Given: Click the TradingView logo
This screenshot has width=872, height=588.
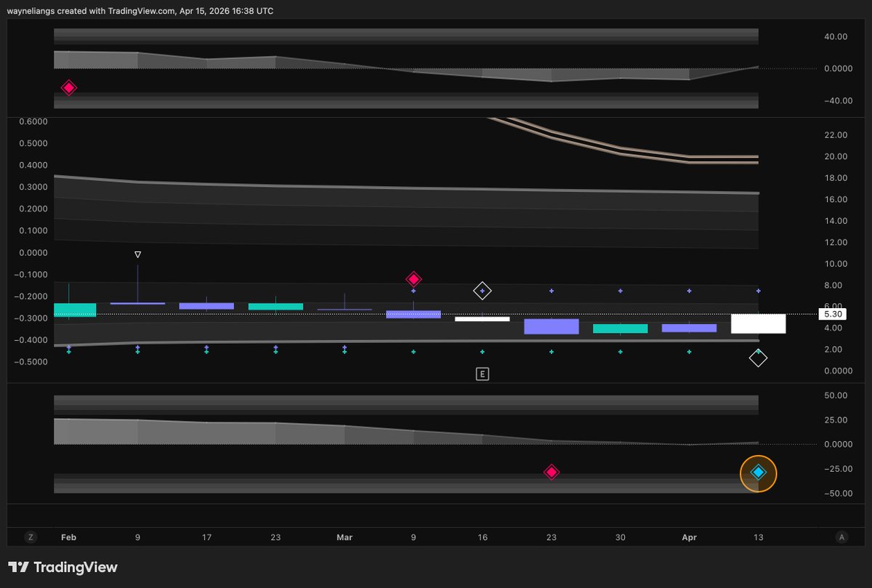Looking at the screenshot, I should click(62, 567).
